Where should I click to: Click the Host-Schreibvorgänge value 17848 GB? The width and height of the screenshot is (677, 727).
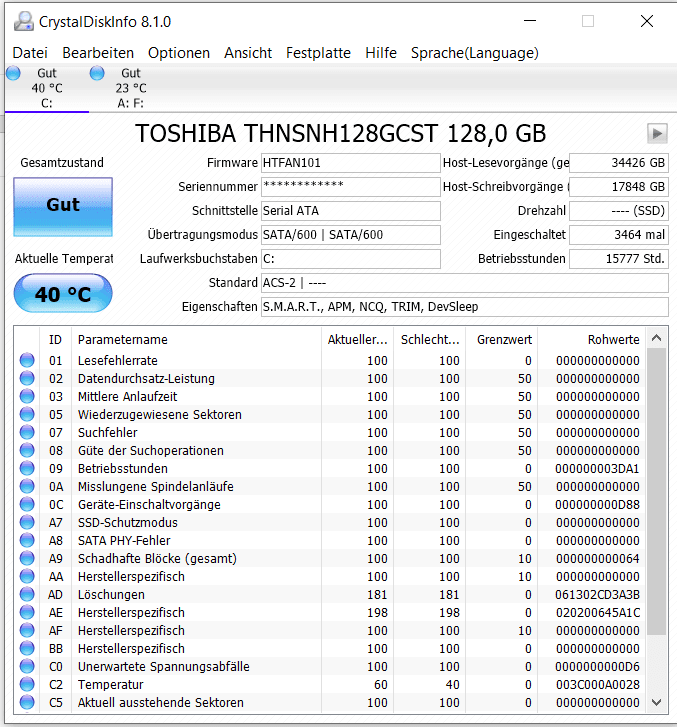coord(619,187)
